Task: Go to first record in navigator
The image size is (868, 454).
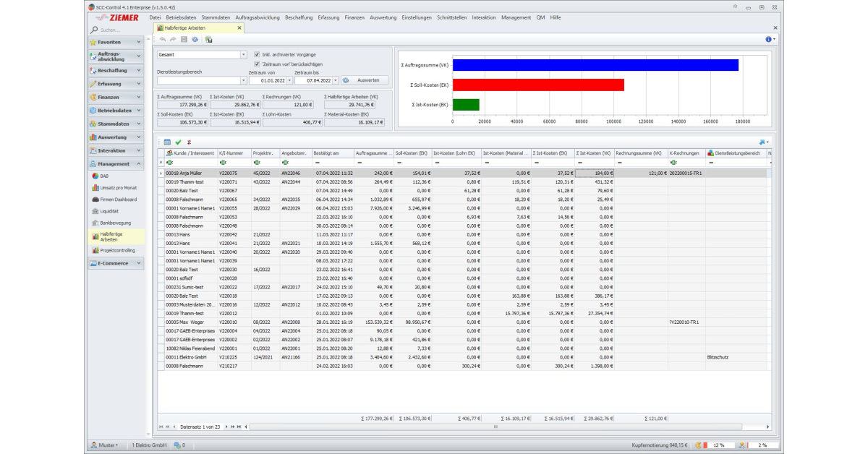Action: [161, 427]
